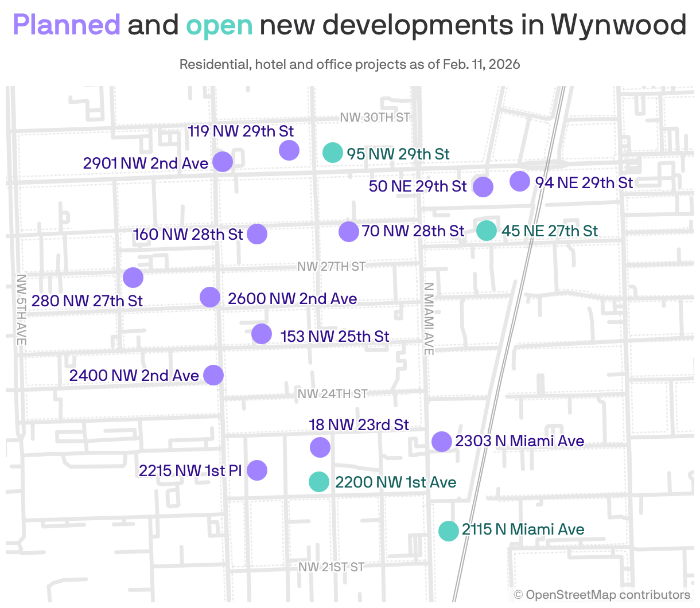Image resolution: width=700 pixels, height=608 pixels.
Task: Click the 18 NW 23rd St dot
Action: 320,447
